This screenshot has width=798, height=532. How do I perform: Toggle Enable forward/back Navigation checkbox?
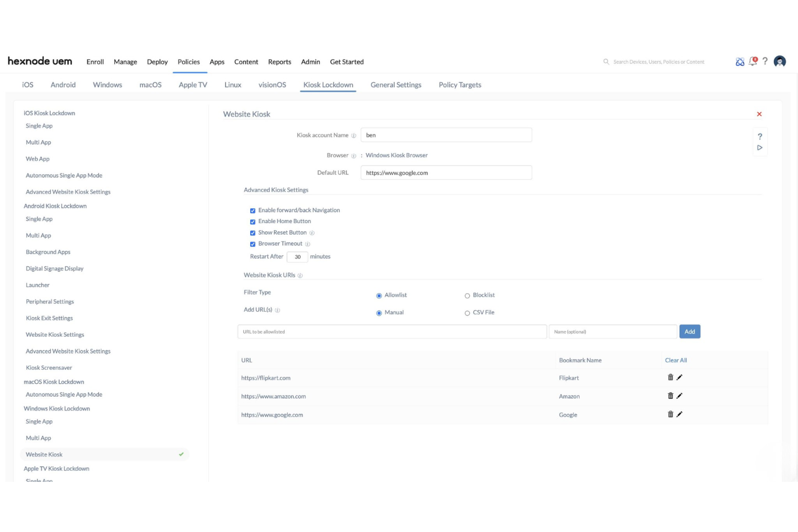click(252, 211)
